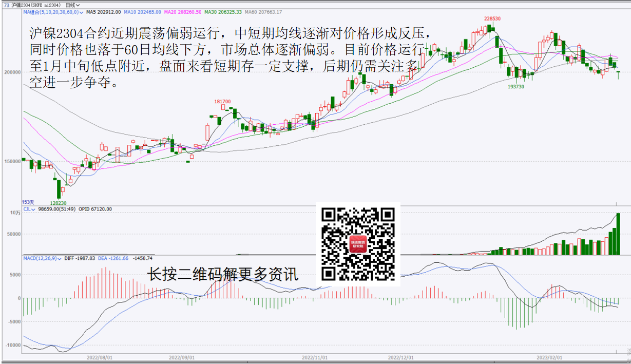Click the red logo inside QR code
The image size is (631, 364).
coord(358,244)
